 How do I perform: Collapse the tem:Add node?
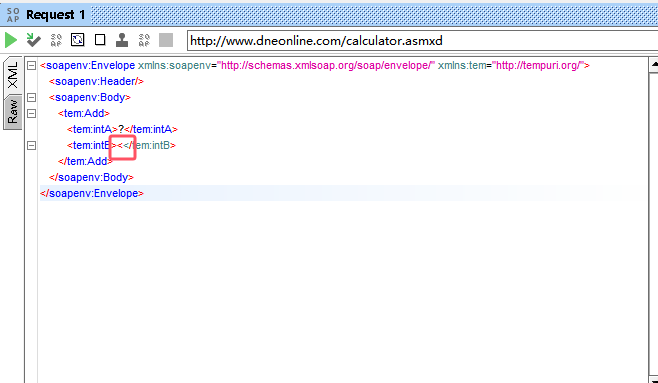click(31, 113)
